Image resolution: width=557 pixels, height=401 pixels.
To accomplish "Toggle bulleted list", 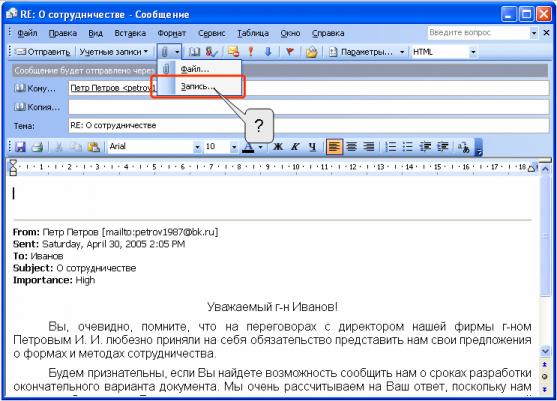I will pos(407,147).
